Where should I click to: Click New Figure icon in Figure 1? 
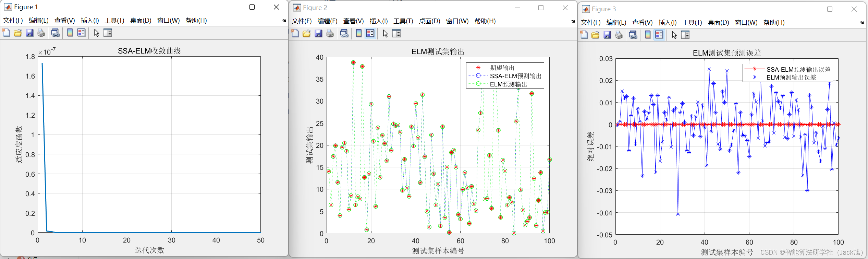click(6, 33)
